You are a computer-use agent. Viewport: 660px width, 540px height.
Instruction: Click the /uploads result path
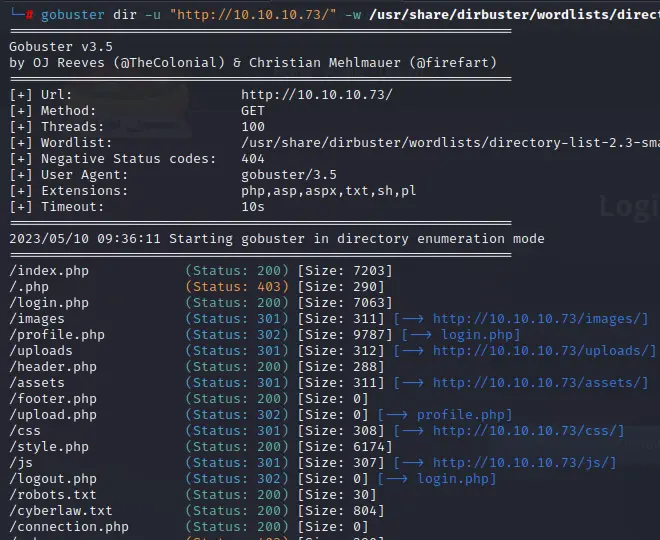pos(41,351)
